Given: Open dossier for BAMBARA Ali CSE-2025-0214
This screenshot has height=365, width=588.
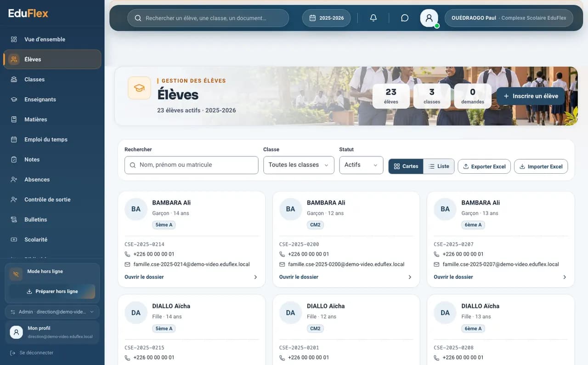Looking at the screenshot, I should pyautogui.click(x=192, y=277).
